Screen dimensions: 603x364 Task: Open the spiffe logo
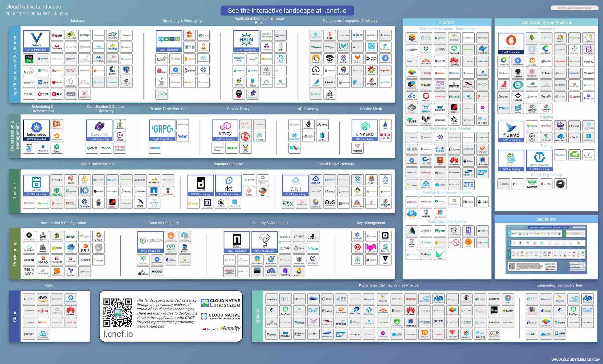click(385, 248)
